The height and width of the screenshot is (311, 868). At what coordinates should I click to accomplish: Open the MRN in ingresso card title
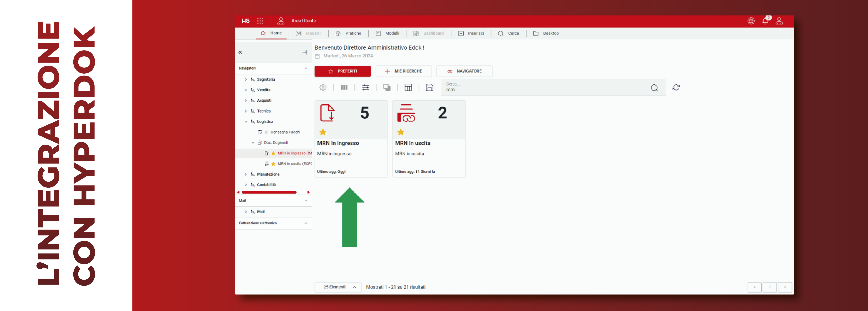tap(338, 143)
